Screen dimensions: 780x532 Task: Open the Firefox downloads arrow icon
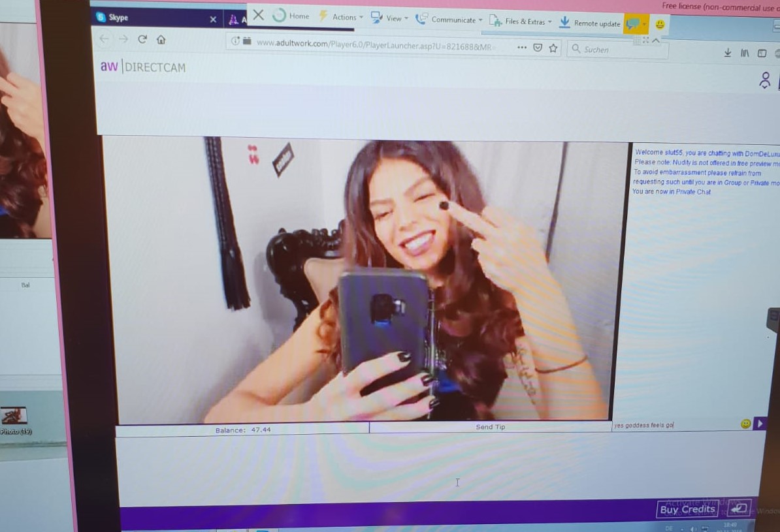tap(727, 53)
